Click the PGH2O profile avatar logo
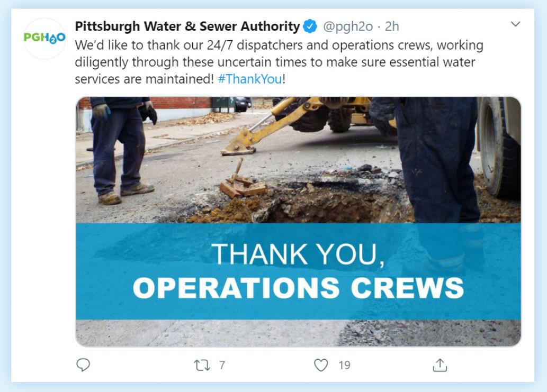Image resolution: width=547 pixels, height=392 pixels. pyautogui.click(x=44, y=38)
